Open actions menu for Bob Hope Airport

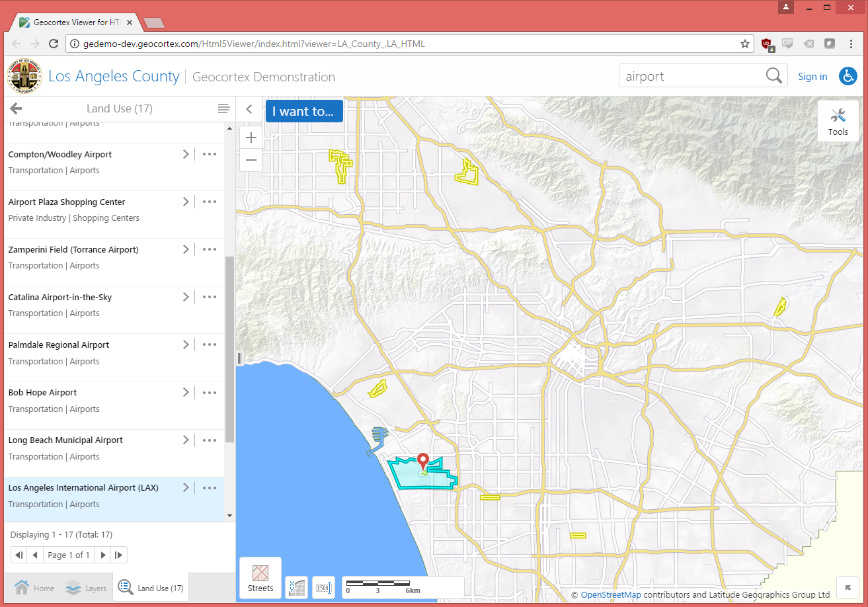pos(210,392)
